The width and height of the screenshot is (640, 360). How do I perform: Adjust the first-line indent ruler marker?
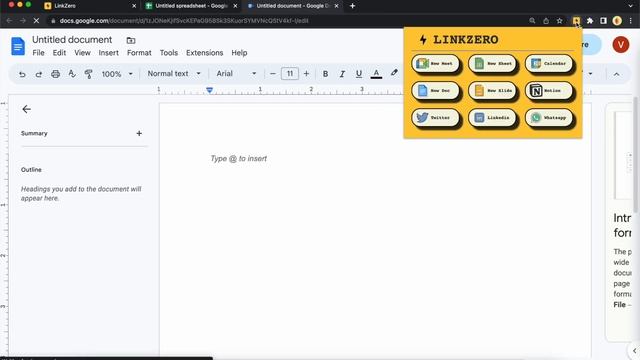coord(209,90)
